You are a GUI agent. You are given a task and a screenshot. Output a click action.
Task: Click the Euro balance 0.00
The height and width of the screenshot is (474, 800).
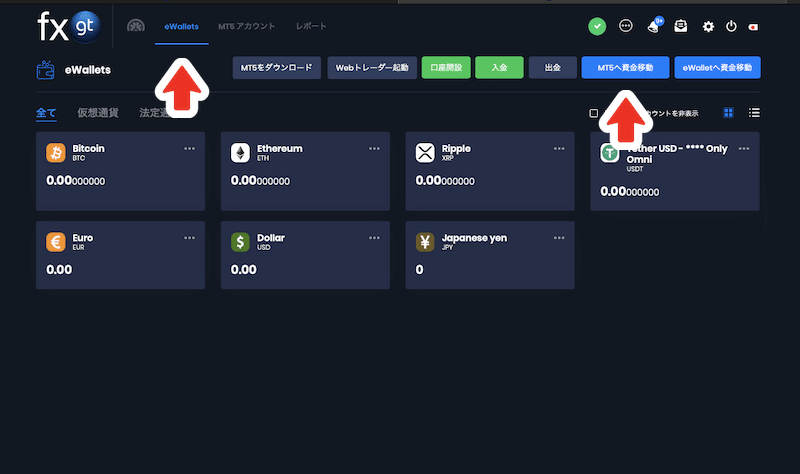pyautogui.click(x=59, y=269)
